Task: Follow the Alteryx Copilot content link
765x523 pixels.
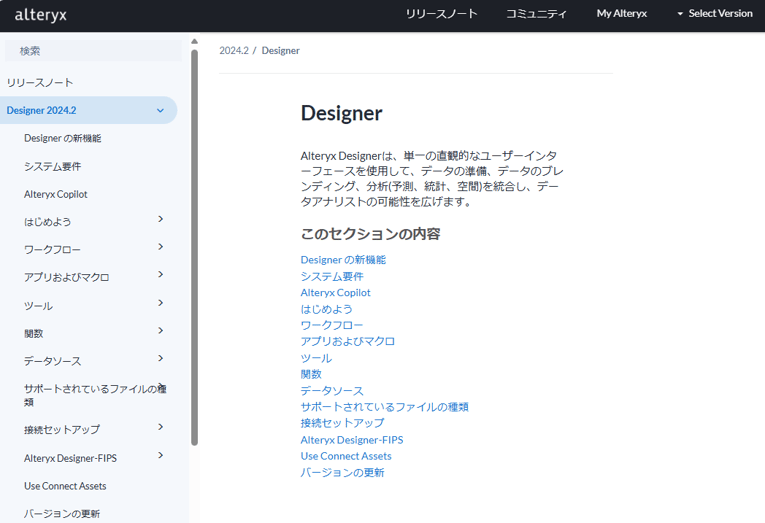Action: [336, 293]
